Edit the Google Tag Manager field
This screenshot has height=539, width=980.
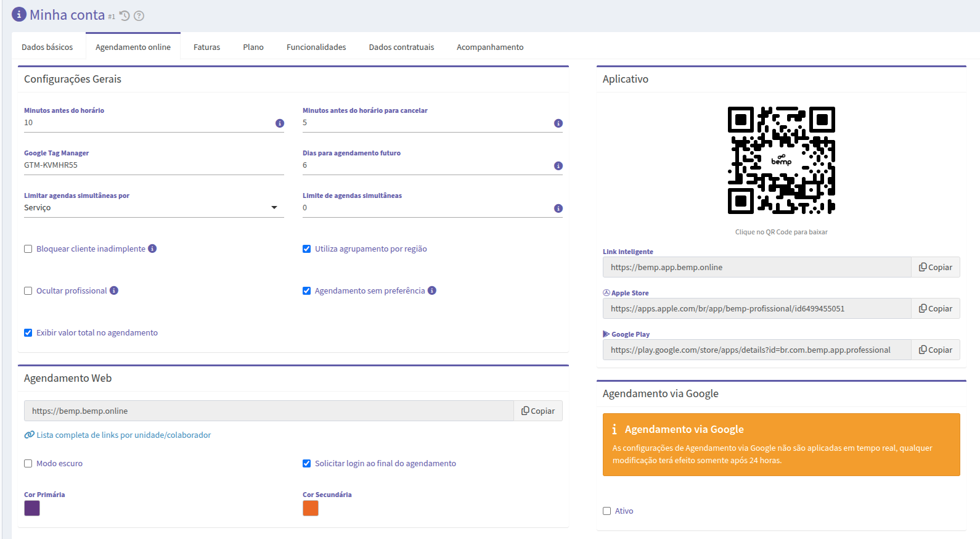pyautogui.click(x=154, y=165)
